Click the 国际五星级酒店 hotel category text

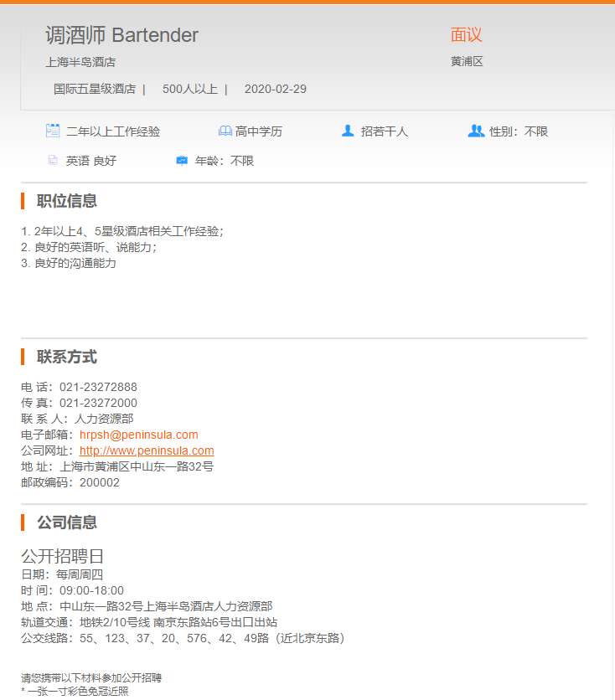coord(95,89)
